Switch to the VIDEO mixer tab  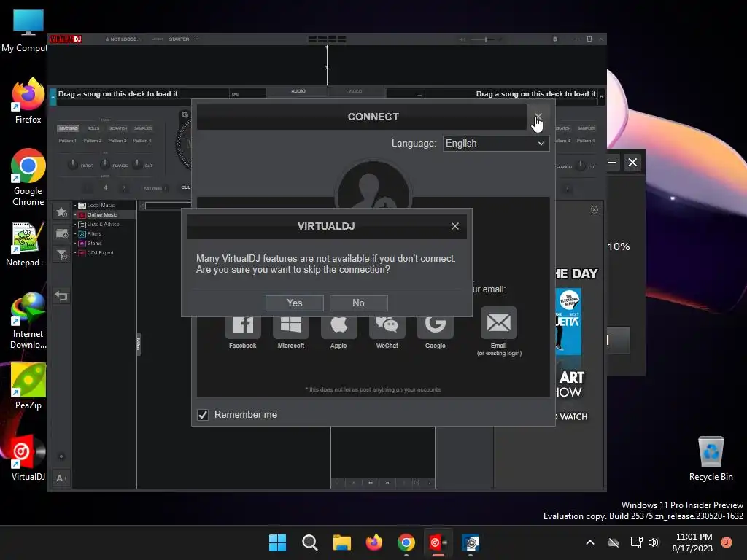(355, 91)
